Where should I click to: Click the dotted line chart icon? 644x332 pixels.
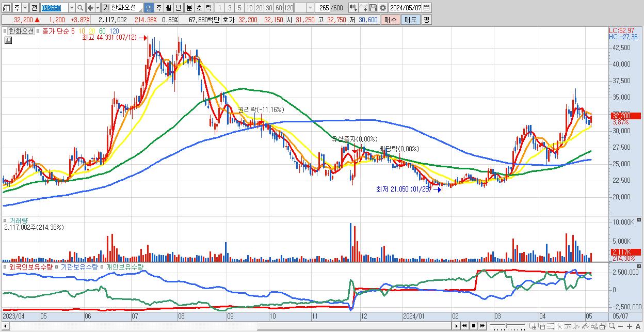tap(550, 326)
